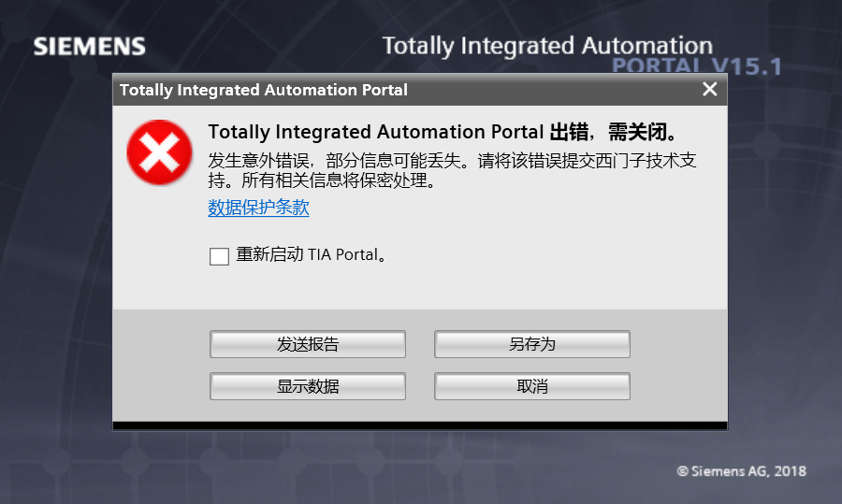The width and height of the screenshot is (842, 504).
Task: Click the black strip at dialog bottom
Action: (419, 425)
